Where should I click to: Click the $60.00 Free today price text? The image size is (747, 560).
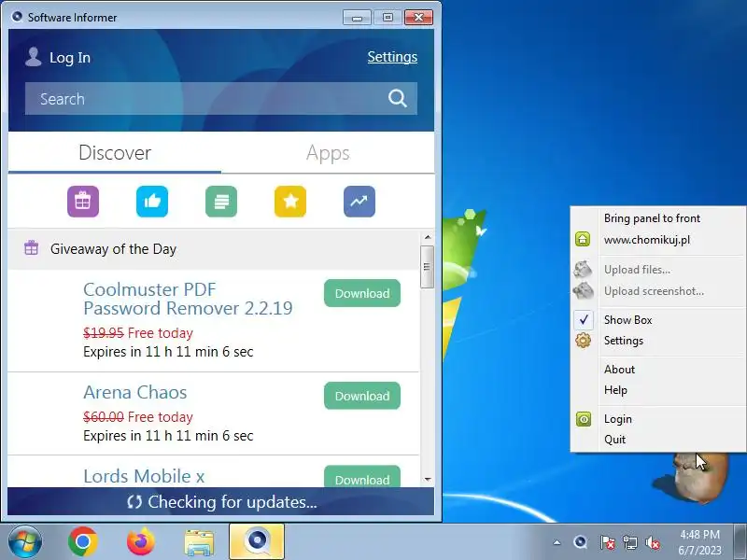tap(138, 416)
